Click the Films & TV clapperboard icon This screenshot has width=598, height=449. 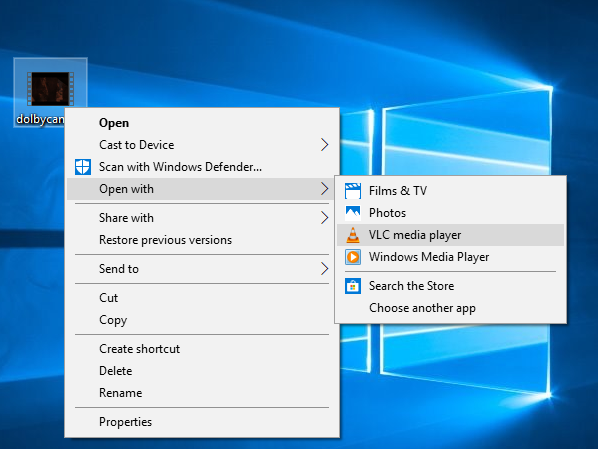click(353, 191)
